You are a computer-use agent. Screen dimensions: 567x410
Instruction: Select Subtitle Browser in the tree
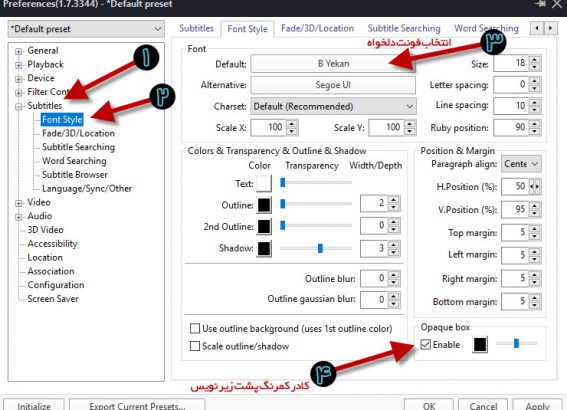pyautogui.click(x=74, y=175)
